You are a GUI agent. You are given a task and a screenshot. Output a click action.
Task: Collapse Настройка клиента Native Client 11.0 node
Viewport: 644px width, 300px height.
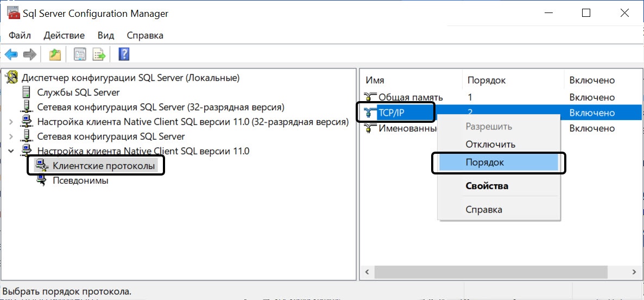[11, 151]
